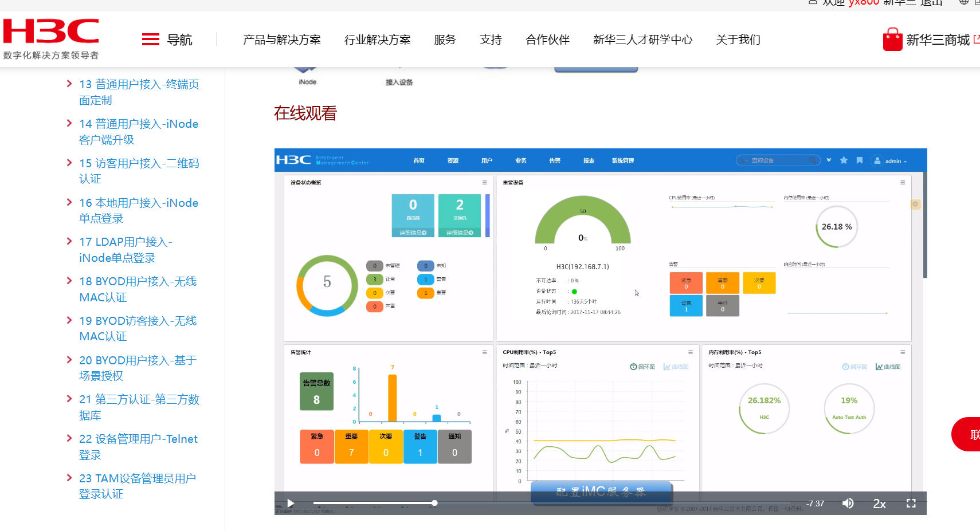Open the 关于我们 menu
This screenshot has width=980, height=531.
coord(738,40)
